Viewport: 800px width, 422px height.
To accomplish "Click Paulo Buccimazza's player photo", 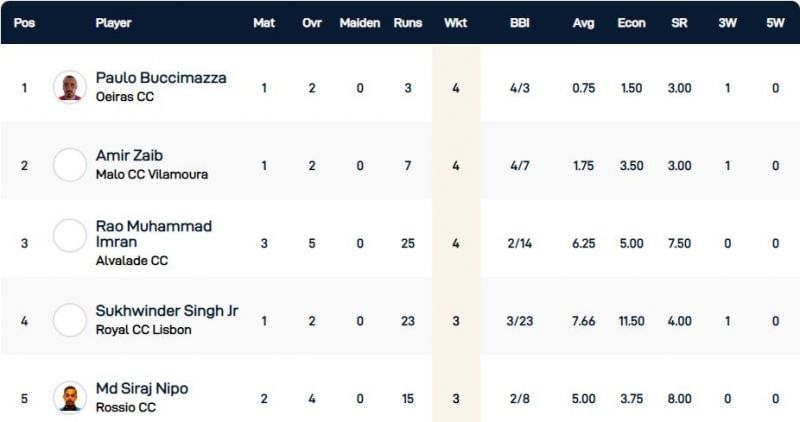I will click(x=70, y=87).
